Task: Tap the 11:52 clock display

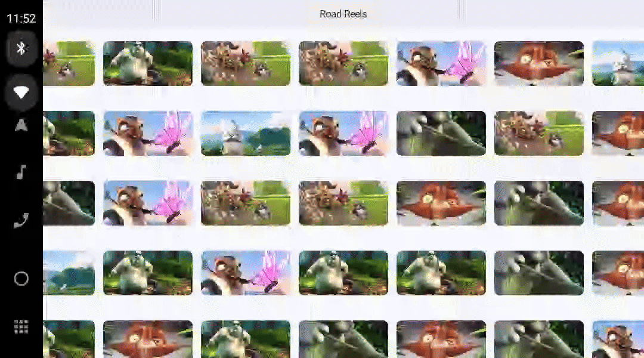Action: click(21, 18)
